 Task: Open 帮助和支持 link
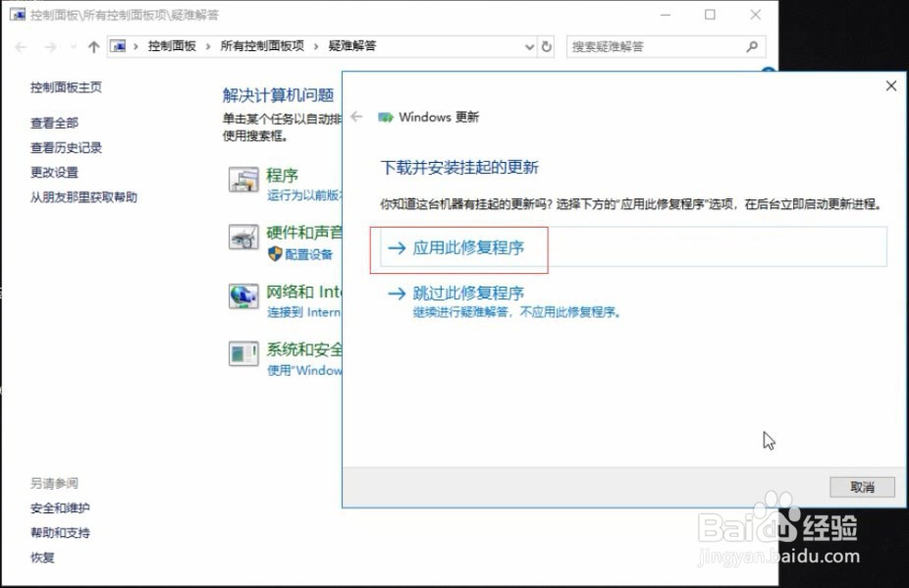pos(60,532)
